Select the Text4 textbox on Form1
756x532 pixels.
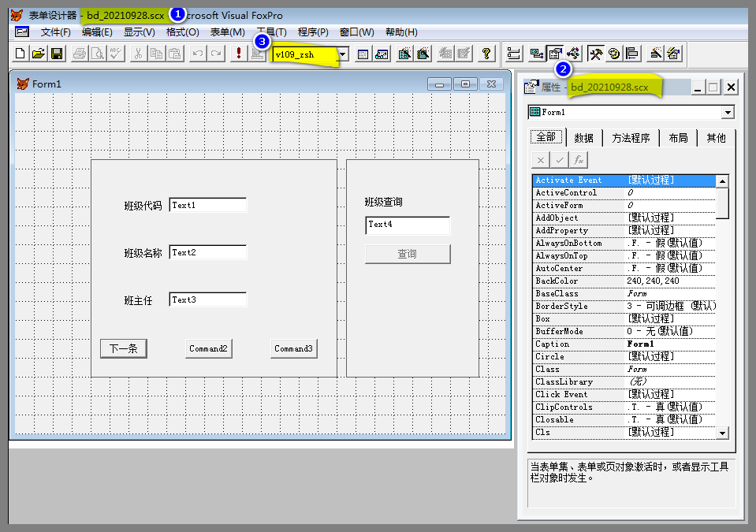coord(408,225)
